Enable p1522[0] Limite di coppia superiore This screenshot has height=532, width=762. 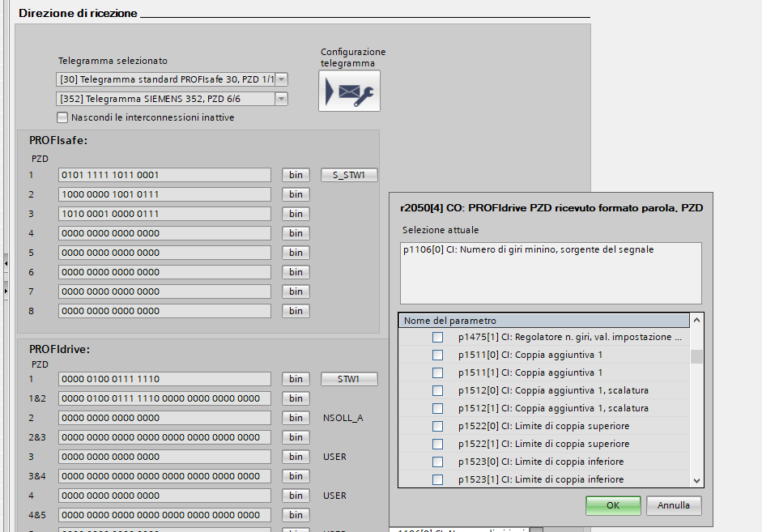pos(437,426)
